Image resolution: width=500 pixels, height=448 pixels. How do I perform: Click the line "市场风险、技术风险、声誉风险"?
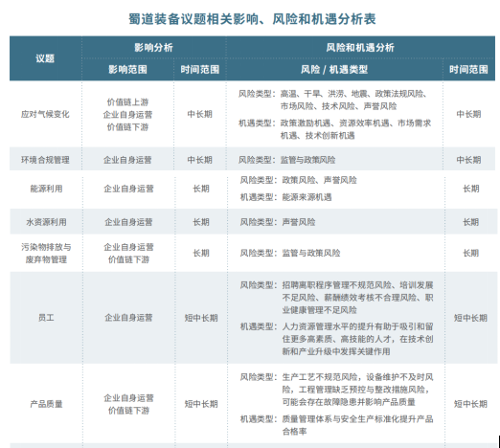click(x=338, y=106)
